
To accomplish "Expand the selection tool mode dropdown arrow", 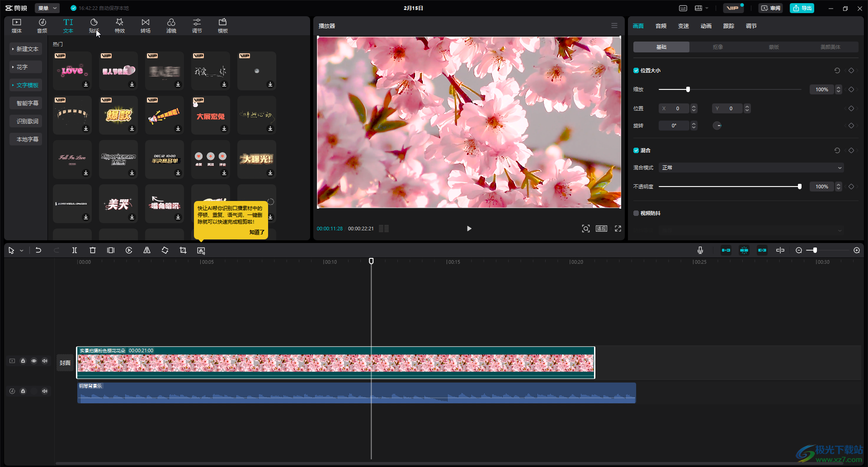I will point(22,251).
